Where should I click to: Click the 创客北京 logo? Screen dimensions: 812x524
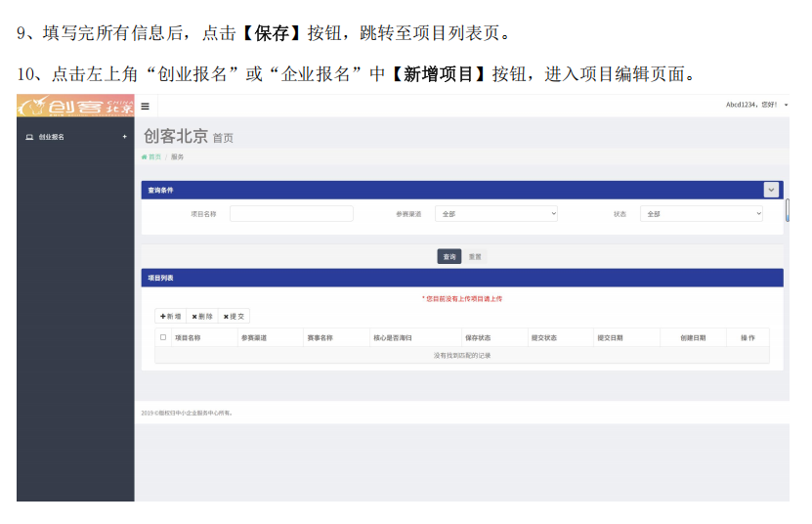(x=75, y=106)
